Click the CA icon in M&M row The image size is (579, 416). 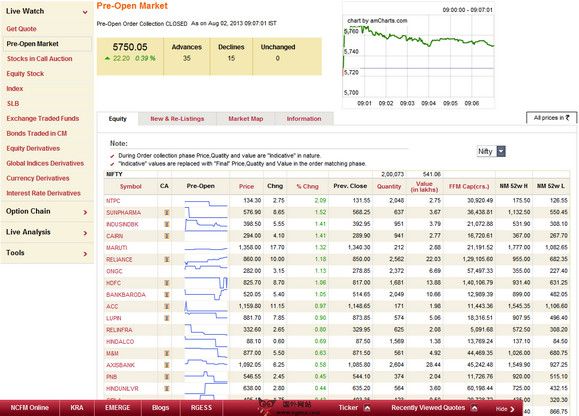pos(167,353)
